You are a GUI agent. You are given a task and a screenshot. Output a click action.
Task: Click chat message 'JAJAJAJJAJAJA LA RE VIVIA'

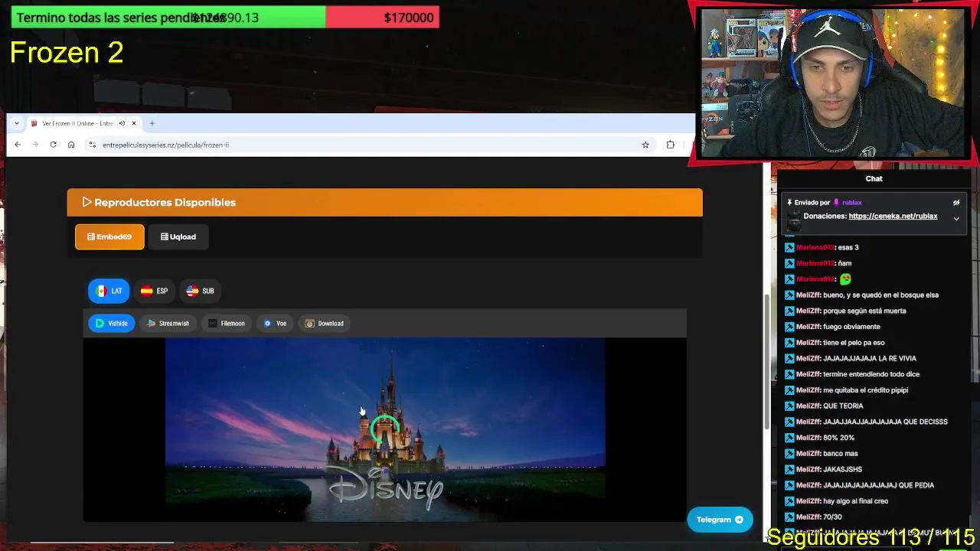click(870, 358)
